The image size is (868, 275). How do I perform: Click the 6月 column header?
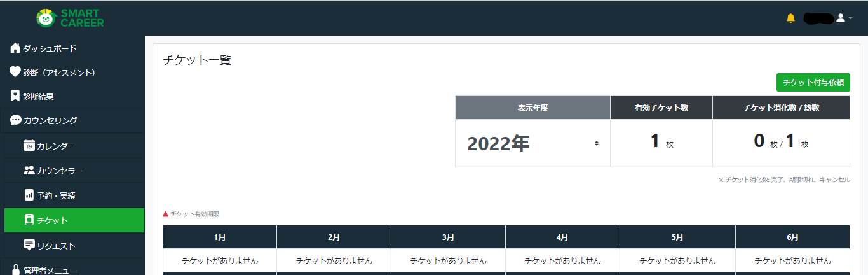click(792, 237)
